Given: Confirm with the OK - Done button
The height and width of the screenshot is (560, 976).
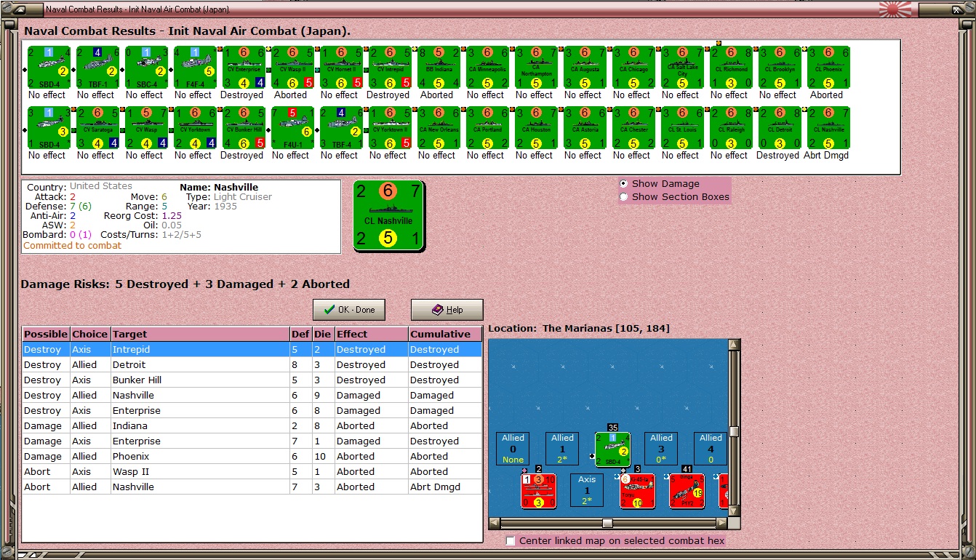Looking at the screenshot, I should 349,310.
